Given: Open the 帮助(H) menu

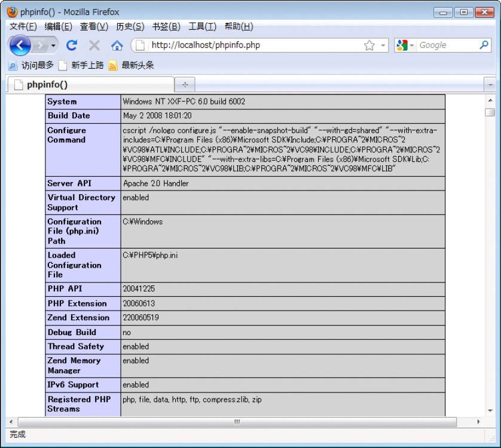Looking at the screenshot, I should click(239, 26).
